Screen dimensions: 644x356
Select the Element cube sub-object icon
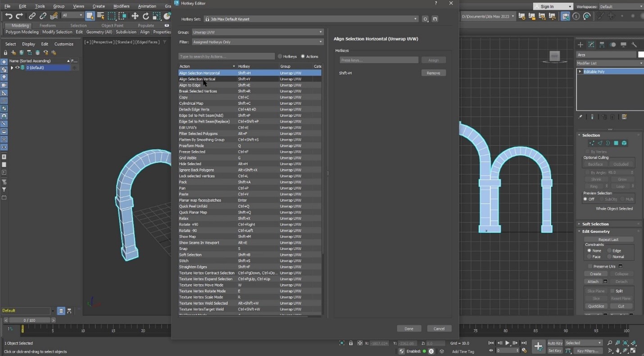[x=624, y=143]
